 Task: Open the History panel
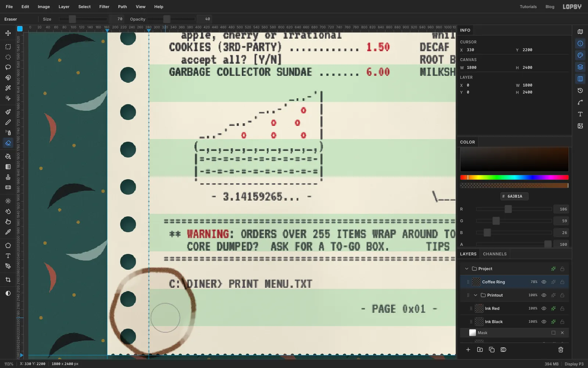pyautogui.click(x=580, y=91)
